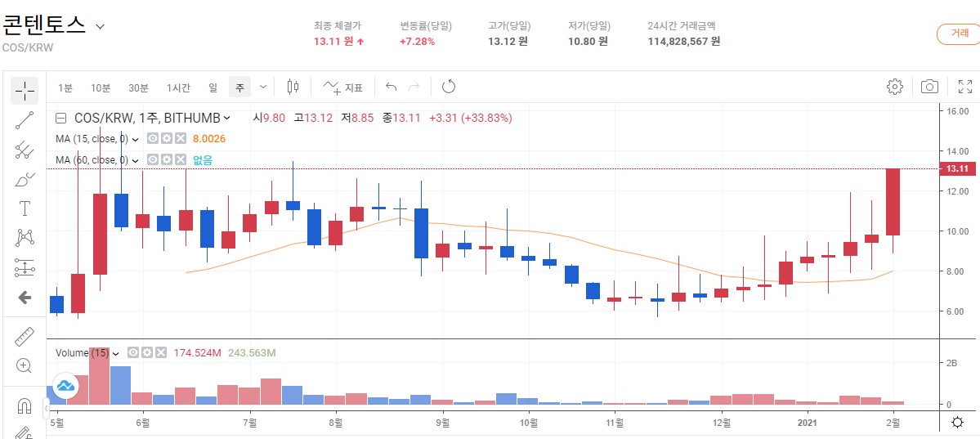
Task: Select the zoom in magnifier tool
Action: coord(25,366)
